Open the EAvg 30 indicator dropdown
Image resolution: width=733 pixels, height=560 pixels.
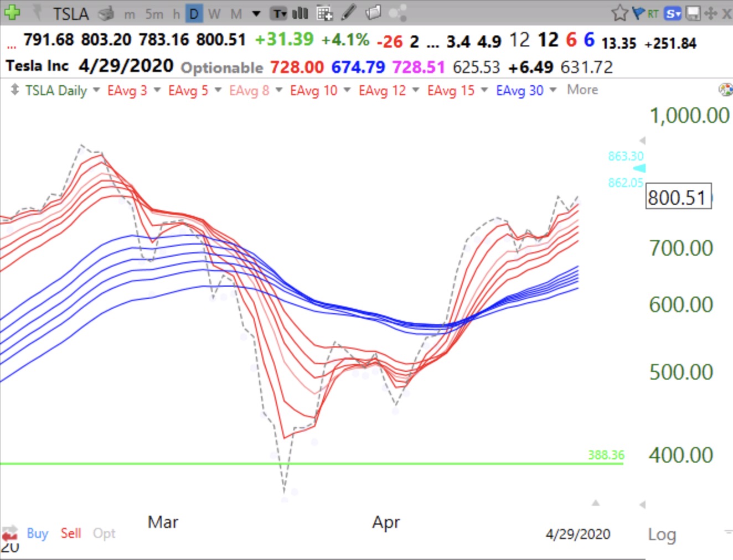553,90
